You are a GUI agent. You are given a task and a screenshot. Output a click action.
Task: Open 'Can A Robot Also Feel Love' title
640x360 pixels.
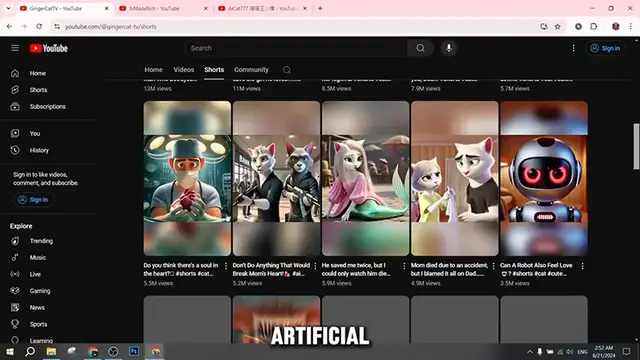(536, 269)
